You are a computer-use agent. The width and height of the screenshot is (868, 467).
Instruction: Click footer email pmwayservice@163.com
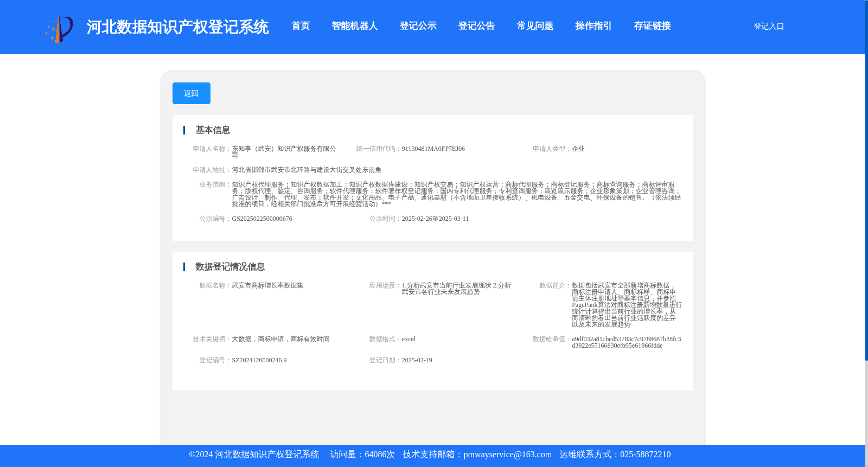pos(507,455)
